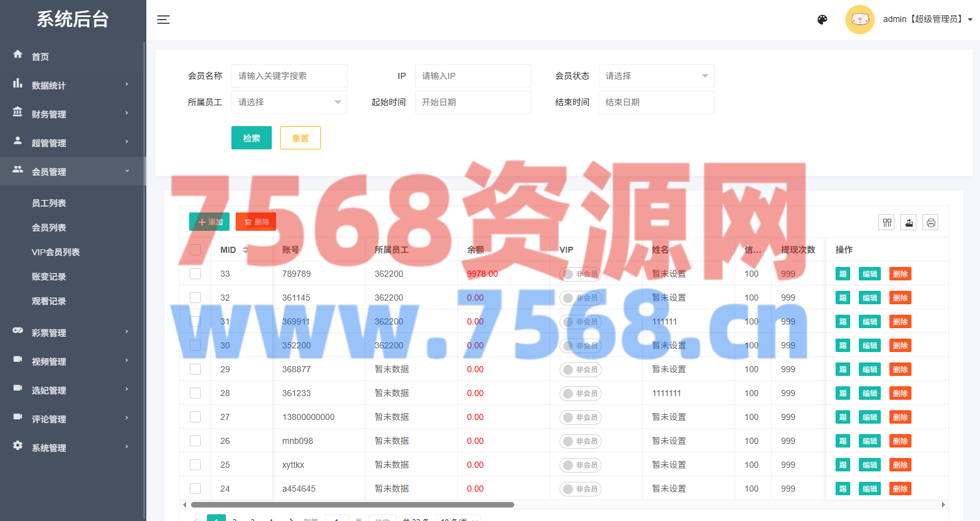Click the MID column sort arrows
Screen dimensions: 980x521
(x=245, y=250)
